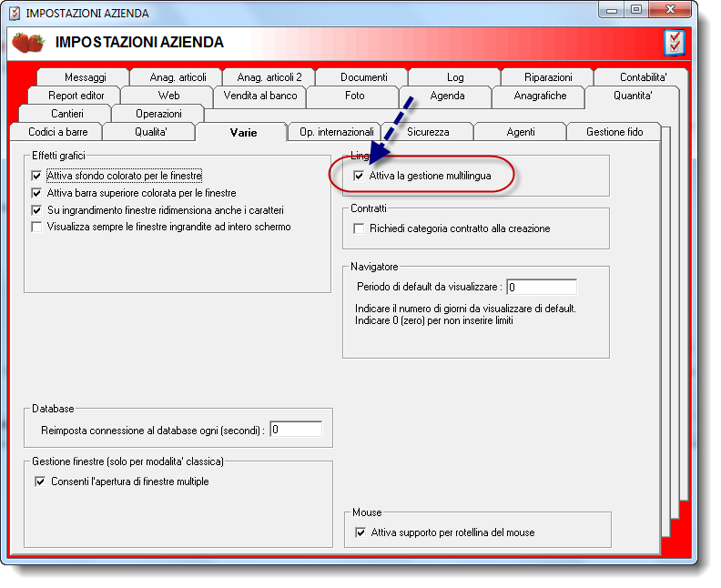Open the Cantieri tab

tap(67, 114)
